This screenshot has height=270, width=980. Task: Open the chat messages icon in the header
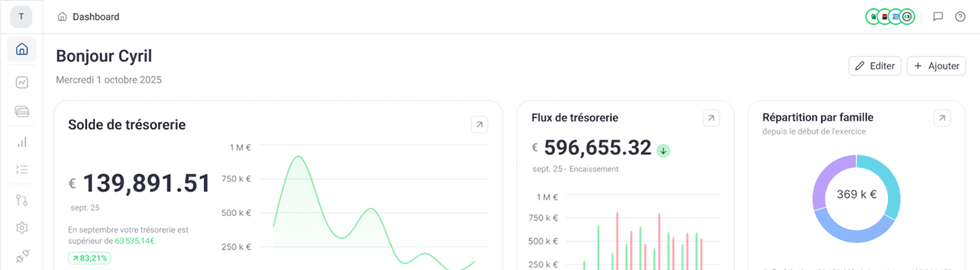pos(938,17)
